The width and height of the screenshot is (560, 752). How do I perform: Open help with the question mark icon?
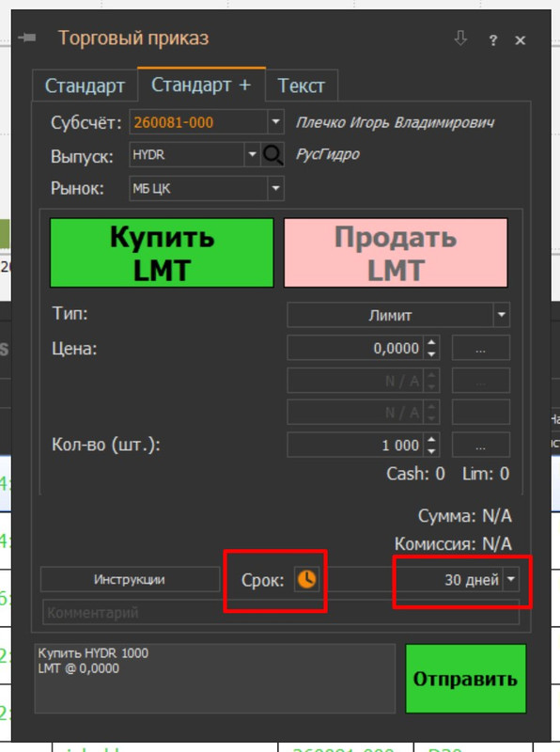coord(493,40)
